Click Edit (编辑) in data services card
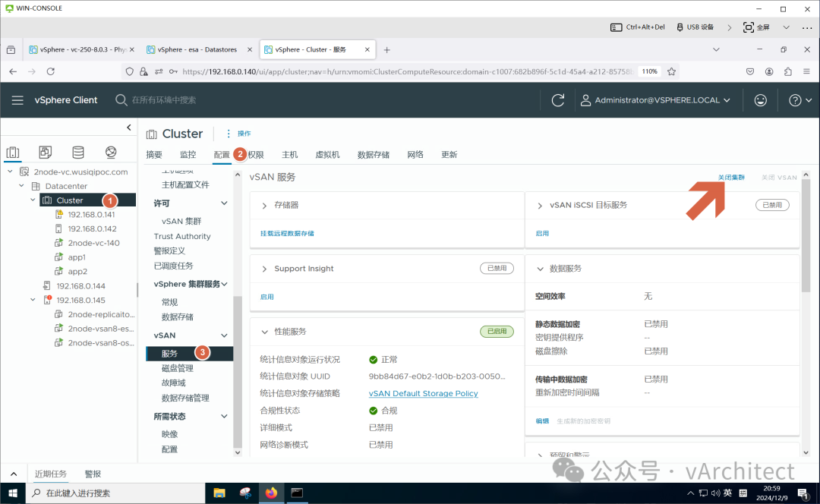This screenshot has height=504, width=820. point(542,421)
